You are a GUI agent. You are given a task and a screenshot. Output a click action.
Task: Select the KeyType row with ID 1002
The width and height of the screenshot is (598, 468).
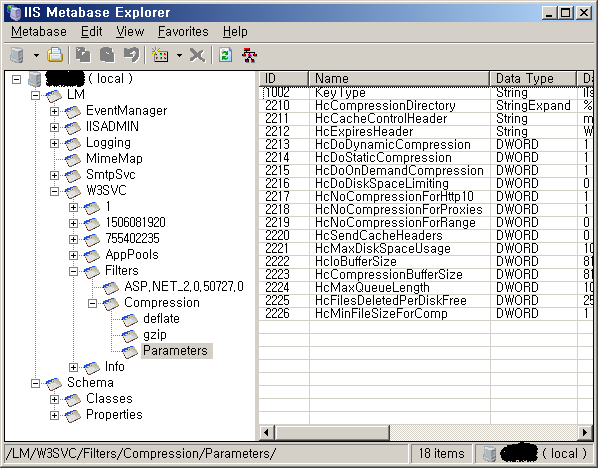pos(426,93)
